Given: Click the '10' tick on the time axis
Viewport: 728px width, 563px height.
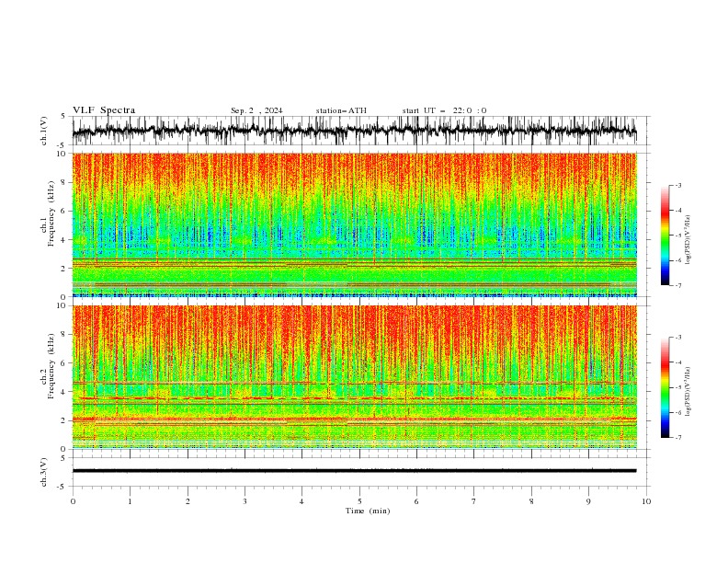Looking at the screenshot, I should tap(646, 501).
